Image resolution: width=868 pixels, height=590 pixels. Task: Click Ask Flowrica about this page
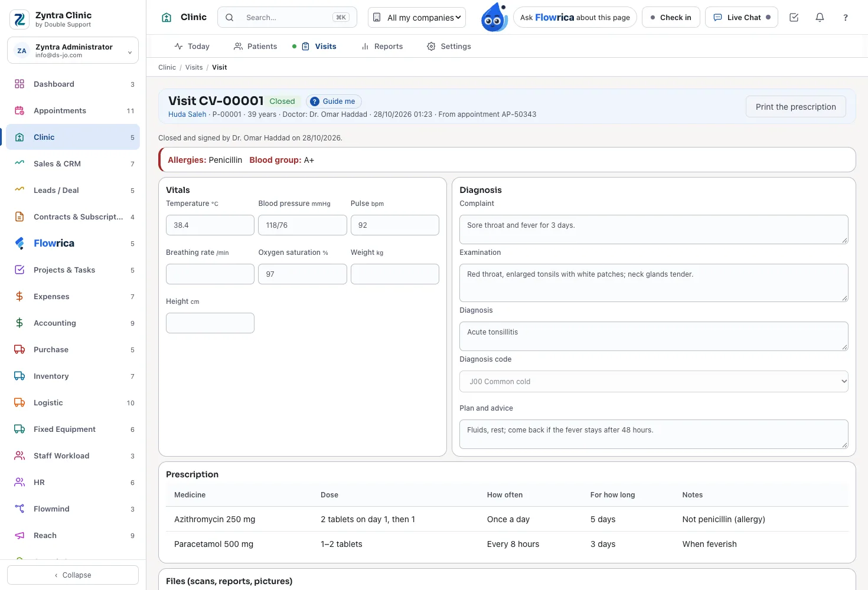coord(575,18)
